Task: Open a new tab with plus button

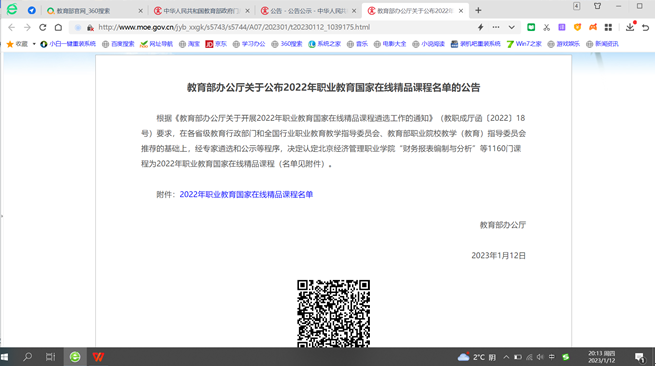Action: (x=478, y=10)
